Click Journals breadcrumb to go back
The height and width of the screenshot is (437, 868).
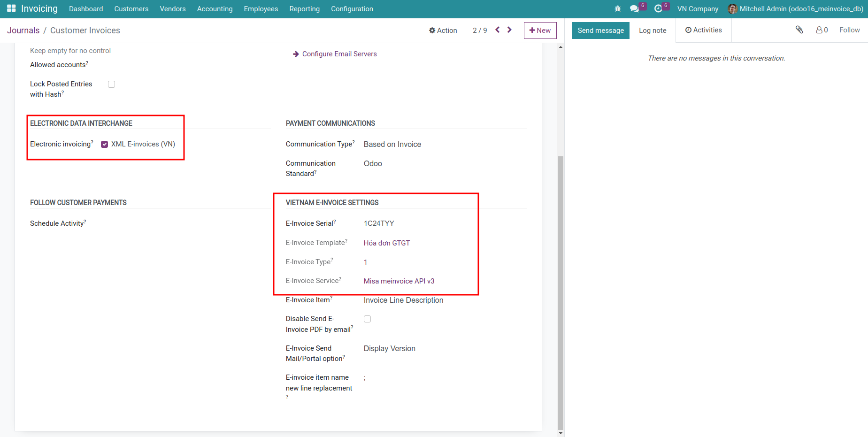tap(23, 30)
